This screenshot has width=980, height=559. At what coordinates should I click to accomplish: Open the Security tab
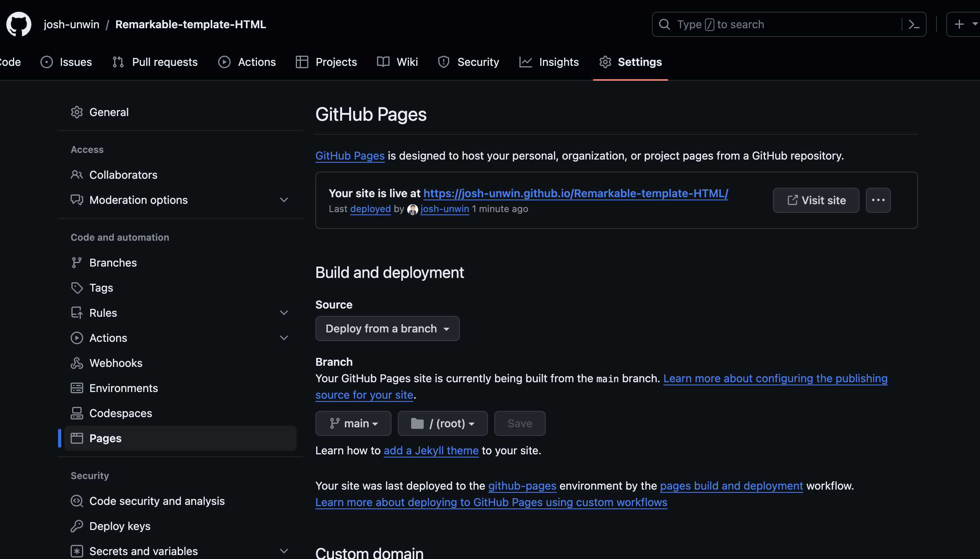coord(468,62)
